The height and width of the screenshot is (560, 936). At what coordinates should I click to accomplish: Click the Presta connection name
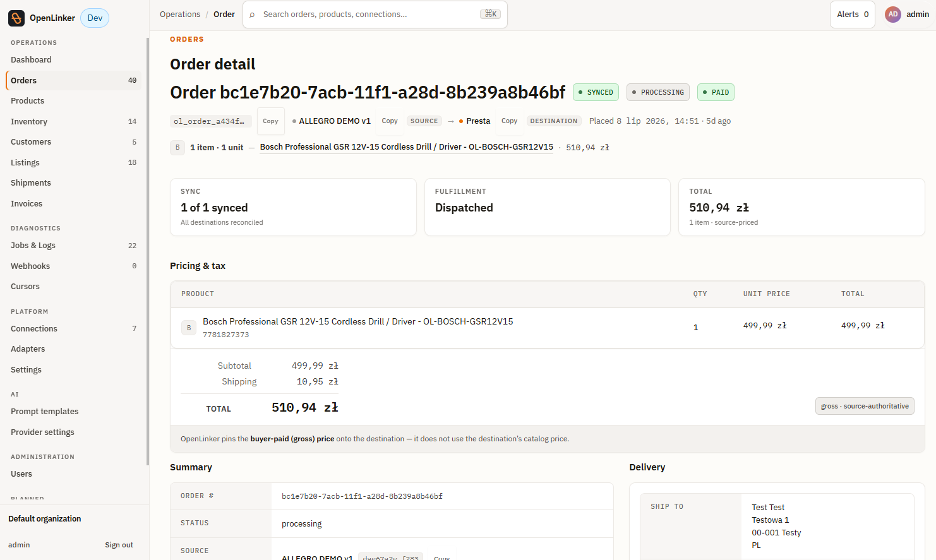click(x=478, y=121)
